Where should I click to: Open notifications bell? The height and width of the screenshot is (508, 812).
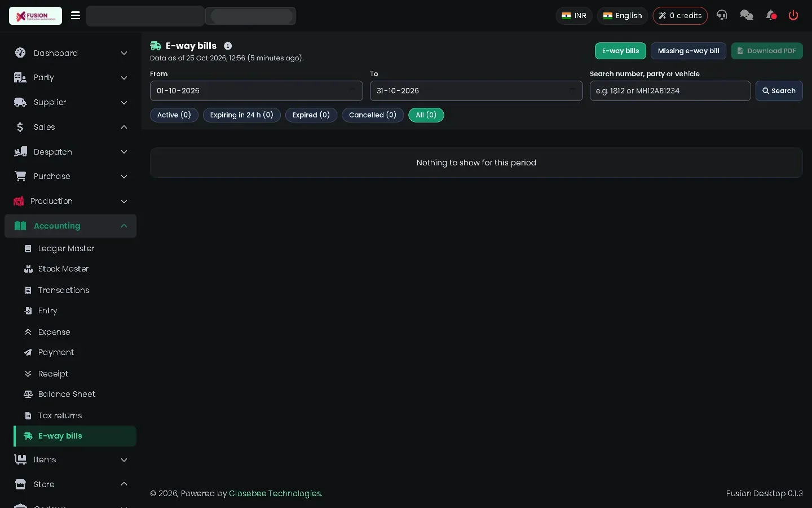[x=771, y=15]
